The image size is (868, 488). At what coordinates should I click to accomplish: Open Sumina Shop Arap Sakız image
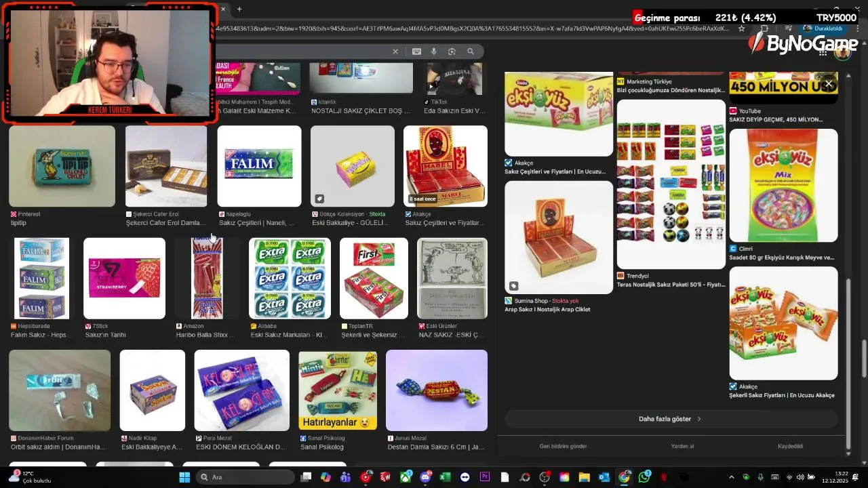(x=558, y=237)
